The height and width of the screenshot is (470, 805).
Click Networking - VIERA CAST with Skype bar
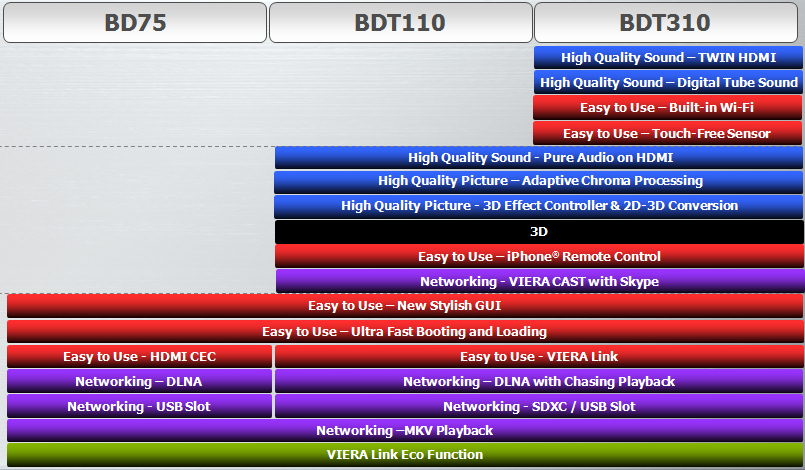[540, 281]
